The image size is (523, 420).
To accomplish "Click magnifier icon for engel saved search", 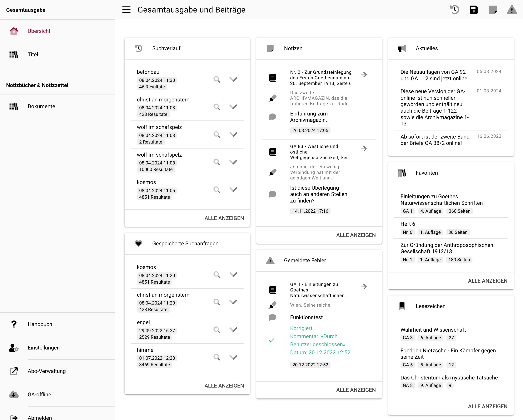I will (217, 330).
